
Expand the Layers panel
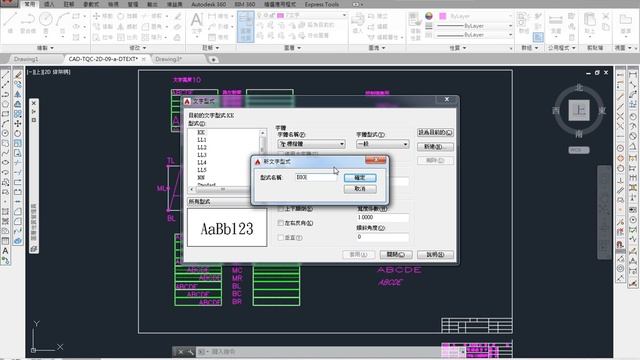(x=292, y=48)
